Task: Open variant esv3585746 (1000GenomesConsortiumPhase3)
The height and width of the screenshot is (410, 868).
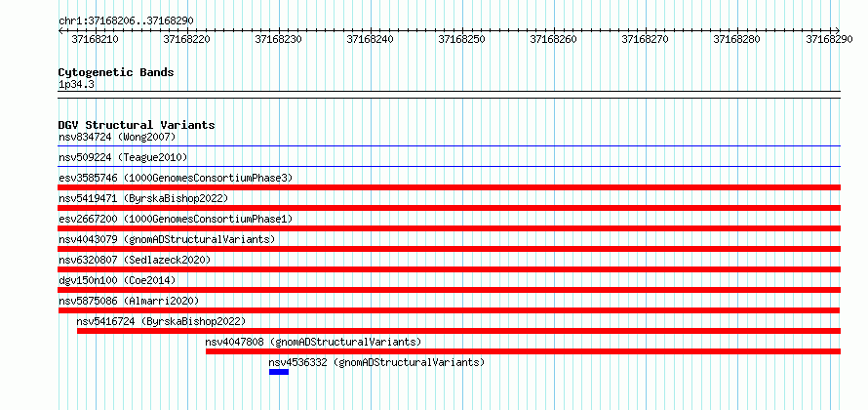Action: pyautogui.click(x=176, y=178)
